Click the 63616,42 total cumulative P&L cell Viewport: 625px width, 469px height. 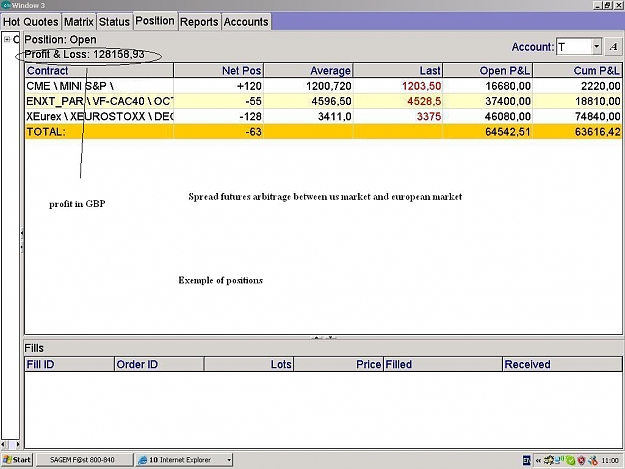point(578,132)
